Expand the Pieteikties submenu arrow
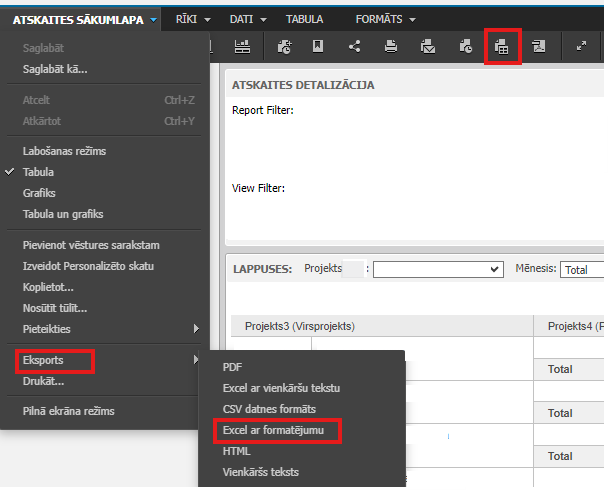609x490 pixels. pos(196,329)
